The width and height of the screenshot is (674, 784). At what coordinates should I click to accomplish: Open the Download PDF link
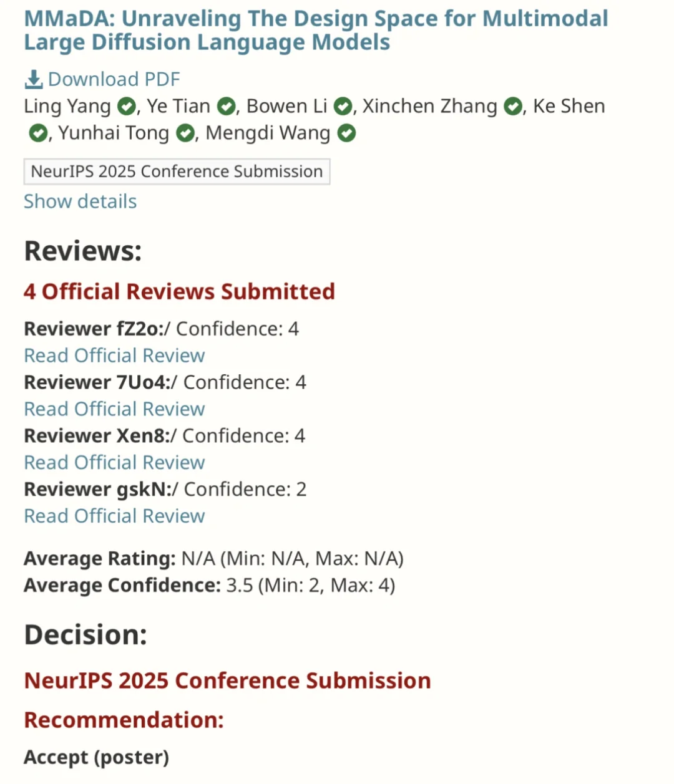click(114, 79)
